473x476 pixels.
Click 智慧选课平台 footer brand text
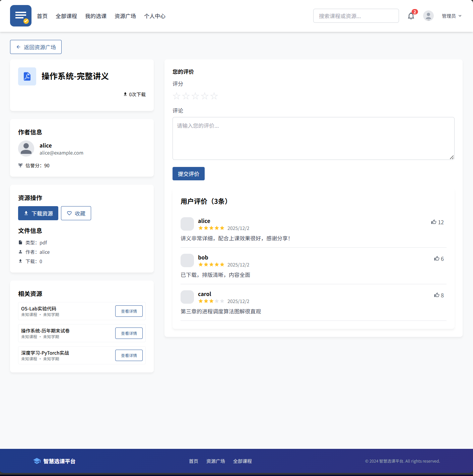59,461
